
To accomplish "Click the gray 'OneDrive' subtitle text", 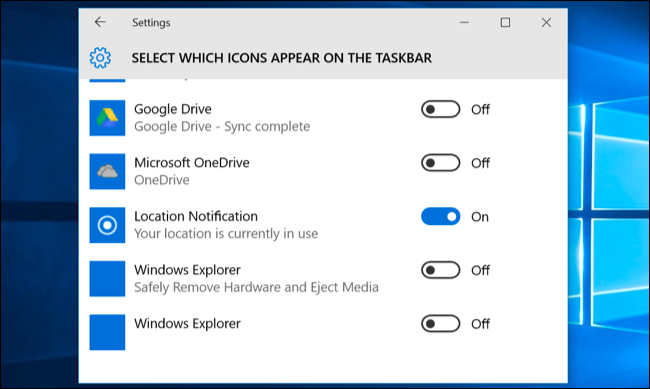I will [162, 180].
